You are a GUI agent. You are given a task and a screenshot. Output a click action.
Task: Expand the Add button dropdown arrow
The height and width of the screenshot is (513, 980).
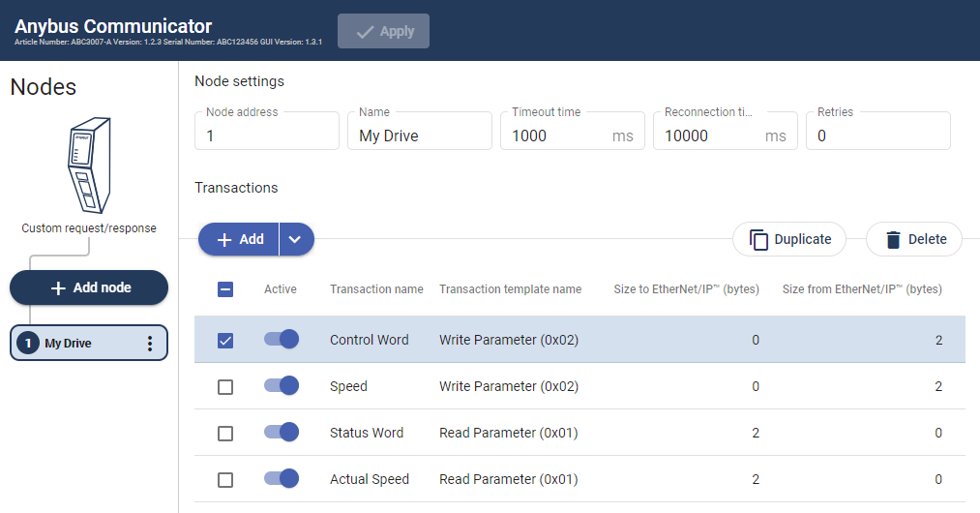coord(297,239)
